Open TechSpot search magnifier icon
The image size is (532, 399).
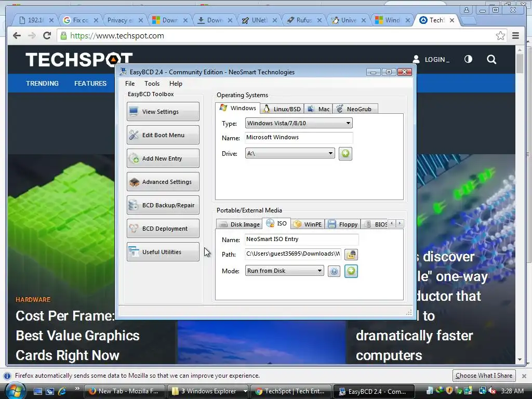coord(491,60)
